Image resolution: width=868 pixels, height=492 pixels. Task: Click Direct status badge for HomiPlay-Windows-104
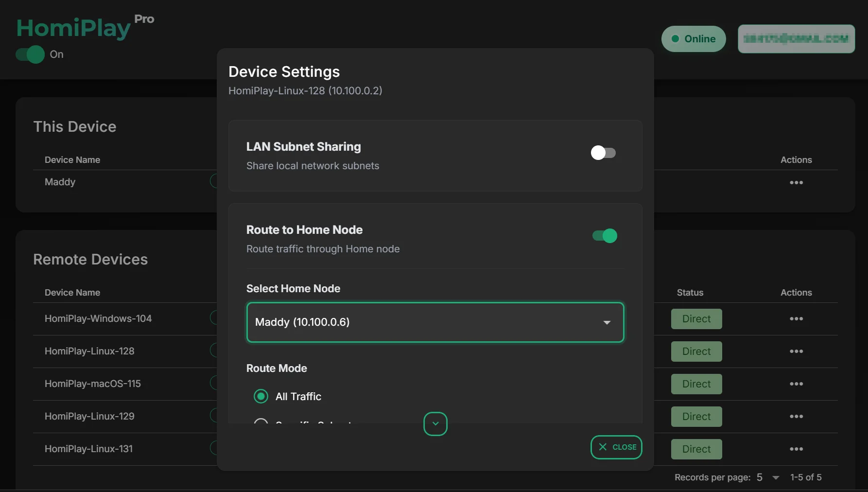coord(696,319)
